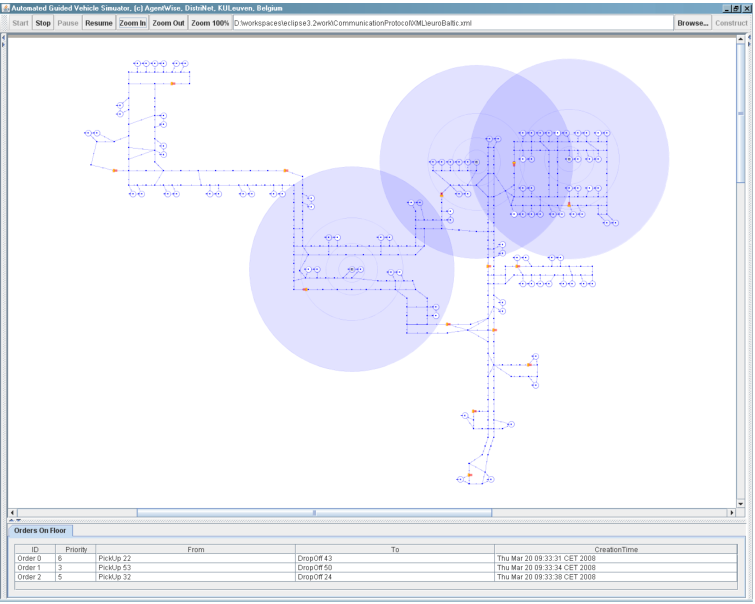Select the Order 2 row ID cell
The image size is (755, 604).
click(35, 577)
